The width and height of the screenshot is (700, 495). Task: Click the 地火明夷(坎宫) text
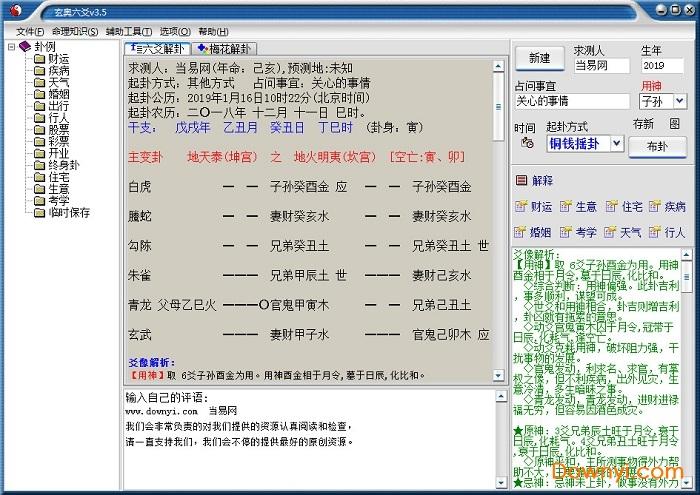click(335, 157)
